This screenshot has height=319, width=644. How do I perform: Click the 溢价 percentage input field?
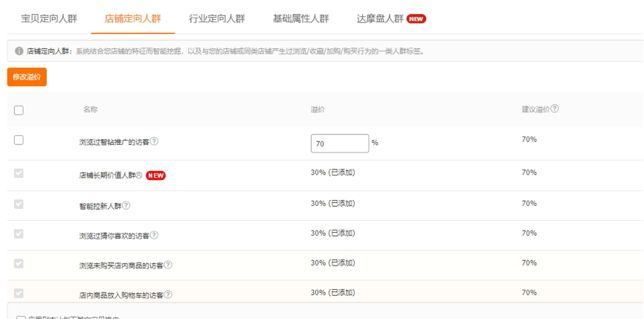click(339, 144)
